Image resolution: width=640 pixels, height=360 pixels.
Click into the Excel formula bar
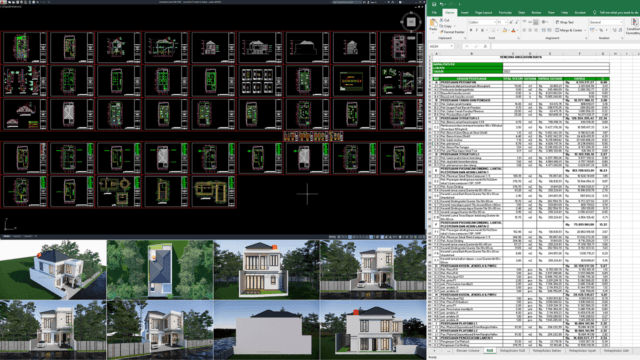(565, 46)
